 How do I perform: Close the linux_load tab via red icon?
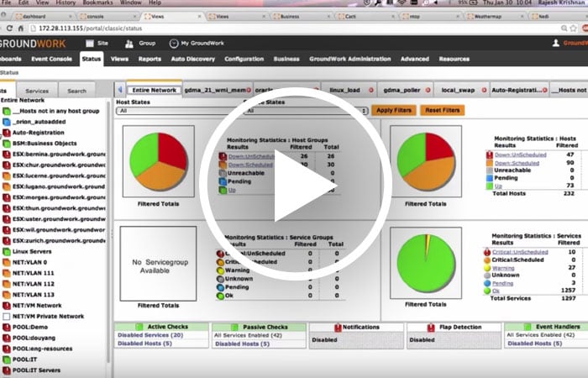371,90
